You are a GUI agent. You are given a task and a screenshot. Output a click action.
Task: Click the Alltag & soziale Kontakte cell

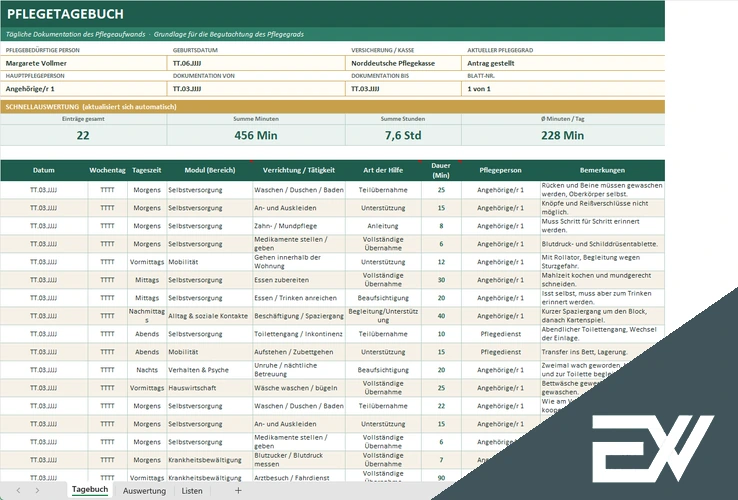point(210,316)
